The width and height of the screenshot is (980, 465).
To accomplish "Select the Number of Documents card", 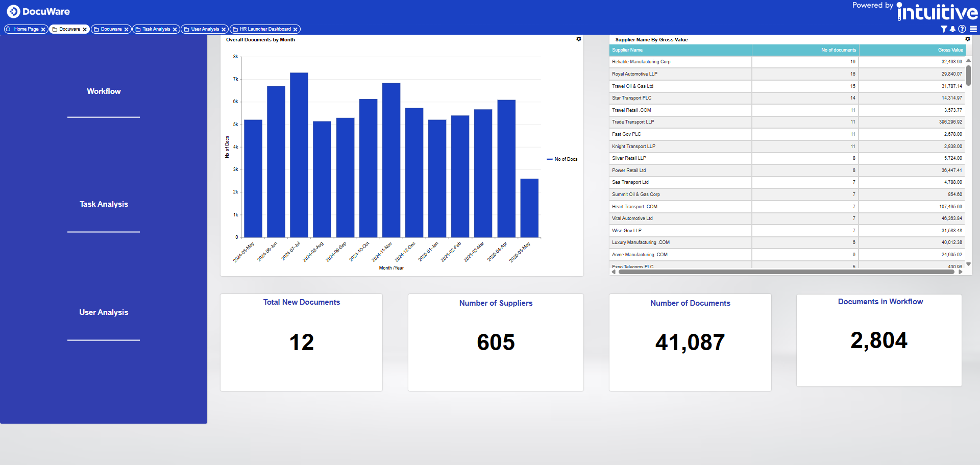I will pyautogui.click(x=690, y=342).
